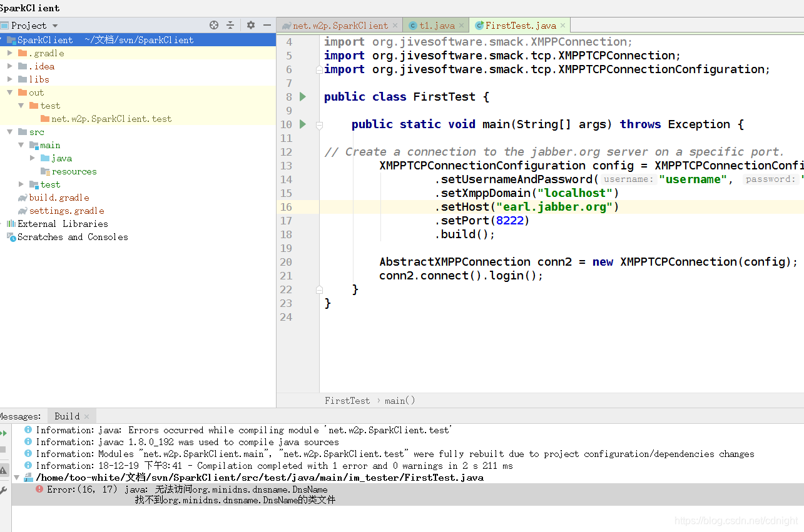Image resolution: width=804 pixels, height=532 pixels.
Task: Close the t1.java editor tab
Action: [x=462, y=26]
